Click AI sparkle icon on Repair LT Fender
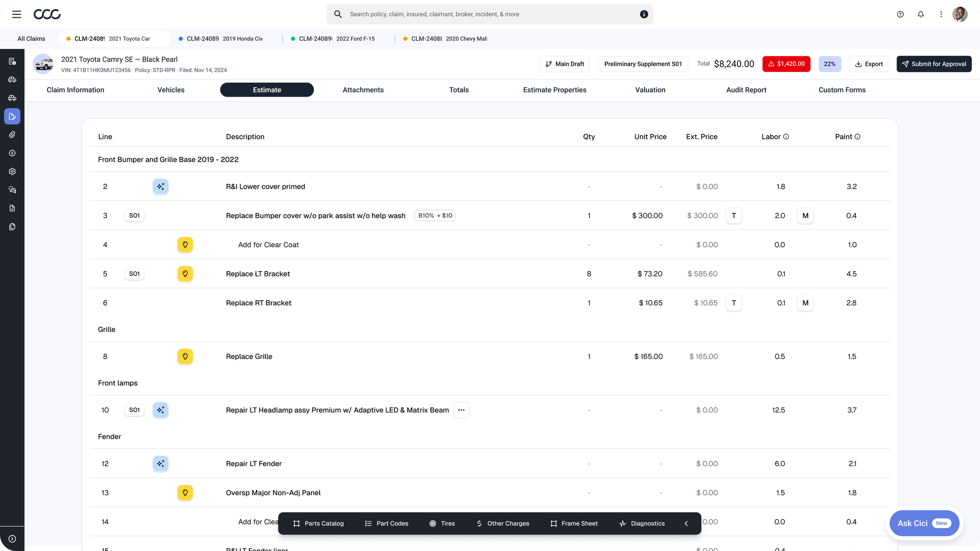Screen dimensions: 980x551 (x=161, y=464)
